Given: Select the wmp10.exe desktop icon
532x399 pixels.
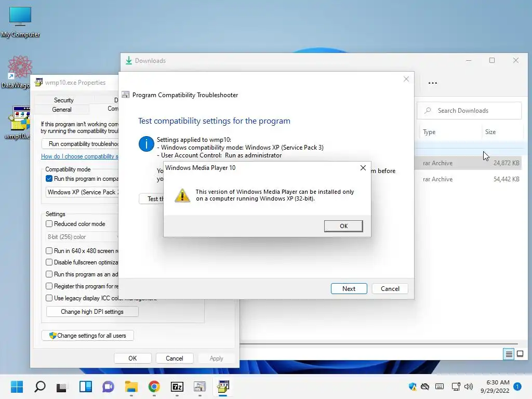Looking at the screenshot, I should [x=18, y=123].
